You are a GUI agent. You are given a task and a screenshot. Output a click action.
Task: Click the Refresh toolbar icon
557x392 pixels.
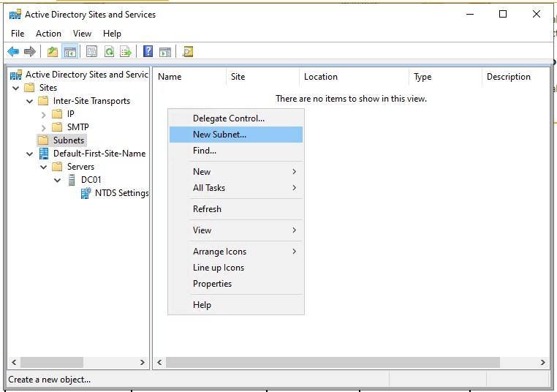point(109,51)
